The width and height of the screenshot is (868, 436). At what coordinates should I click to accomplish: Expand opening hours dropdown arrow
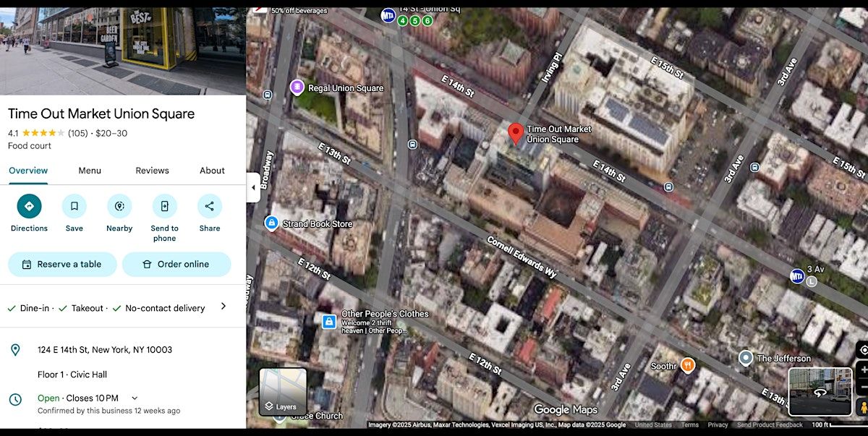tap(135, 398)
